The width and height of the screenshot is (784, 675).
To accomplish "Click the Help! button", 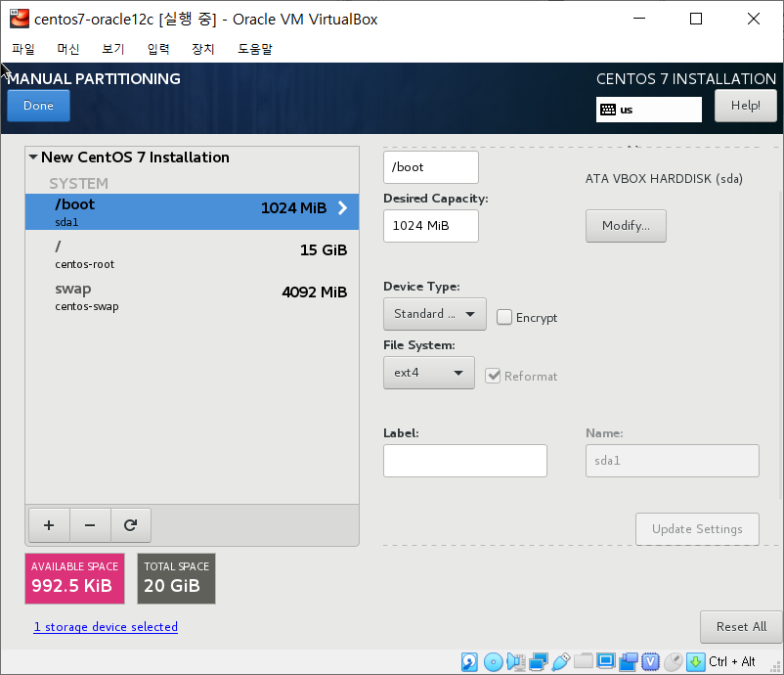I will click(746, 106).
